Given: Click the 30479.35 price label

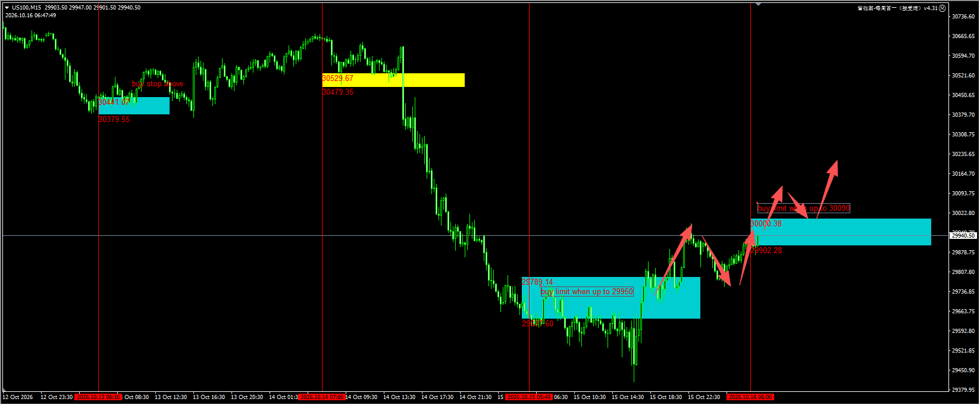Looking at the screenshot, I should point(337,92).
